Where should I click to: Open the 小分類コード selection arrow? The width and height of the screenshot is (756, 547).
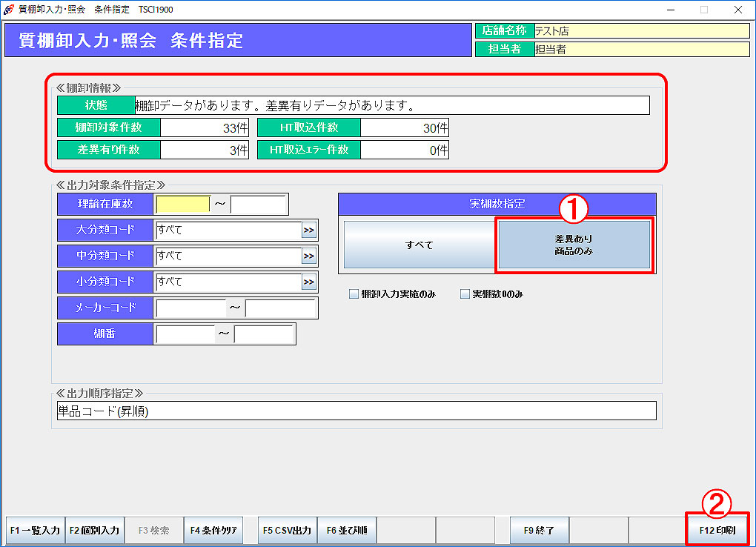(x=309, y=282)
